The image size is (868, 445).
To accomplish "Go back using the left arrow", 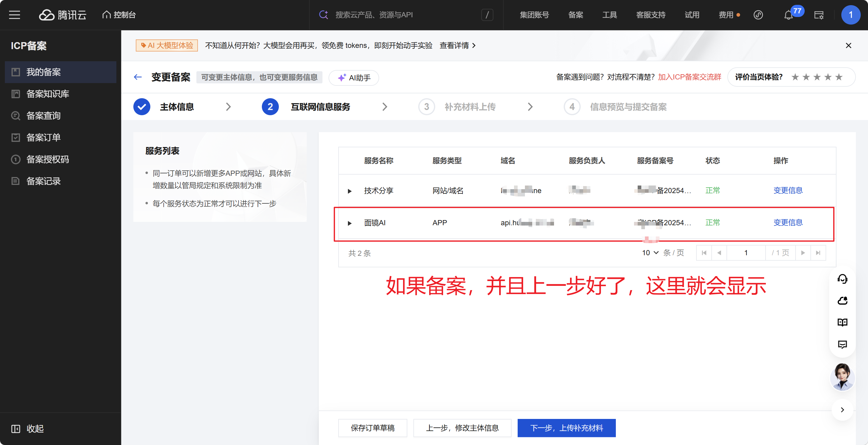I will pyautogui.click(x=138, y=77).
